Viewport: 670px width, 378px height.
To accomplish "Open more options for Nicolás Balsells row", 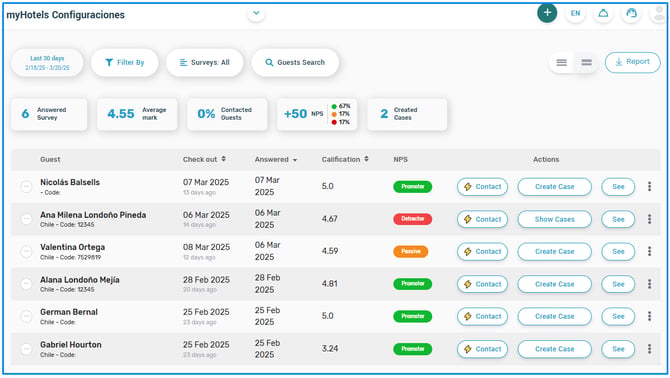I will (x=649, y=186).
